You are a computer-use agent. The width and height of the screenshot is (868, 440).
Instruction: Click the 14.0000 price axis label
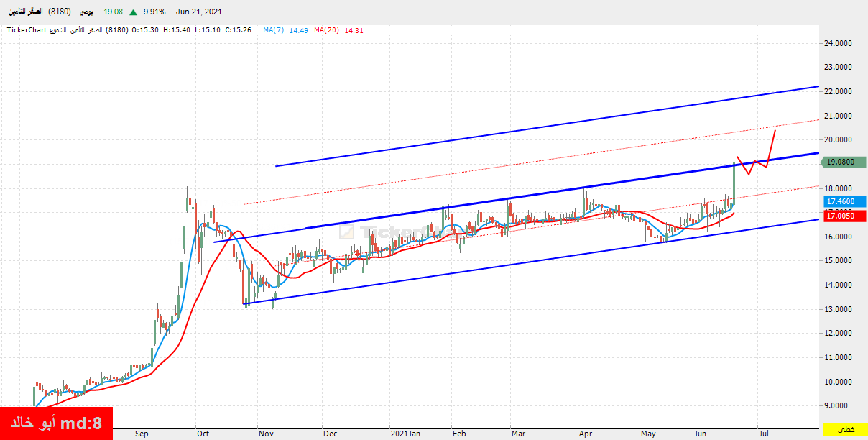coord(839,285)
